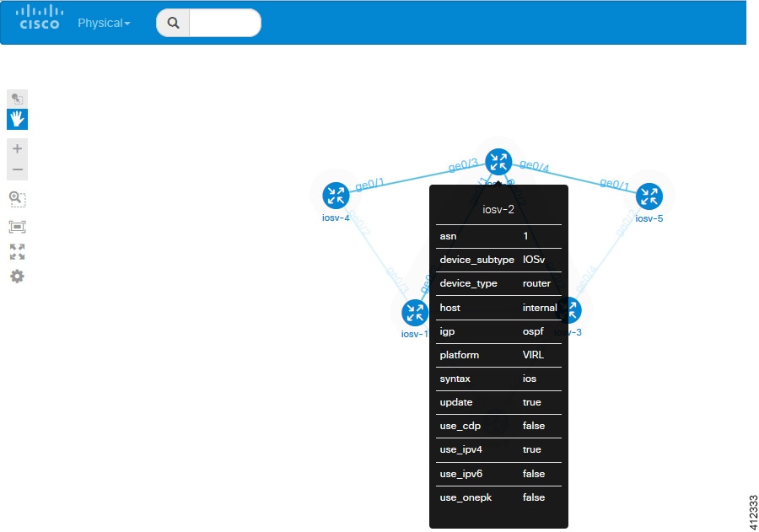Select the iosv-1 node label
The width and height of the screenshot is (759, 532).
[x=412, y=332]
